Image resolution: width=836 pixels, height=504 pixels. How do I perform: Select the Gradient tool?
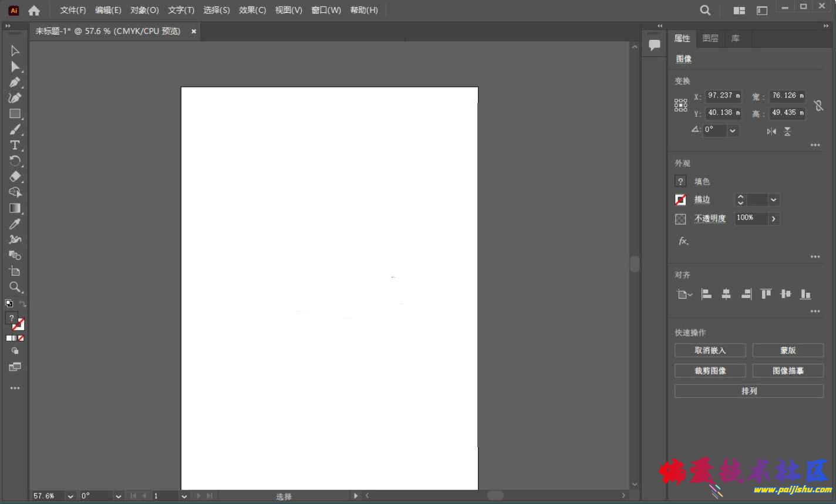(x=15, y=208)
